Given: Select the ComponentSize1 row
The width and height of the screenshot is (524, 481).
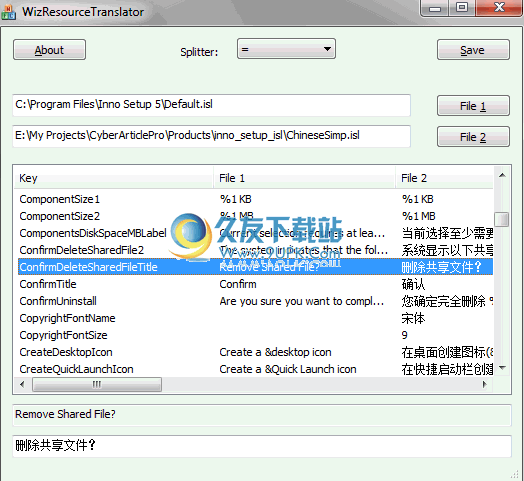Looking at the screenshot, I should coord(255,199).
